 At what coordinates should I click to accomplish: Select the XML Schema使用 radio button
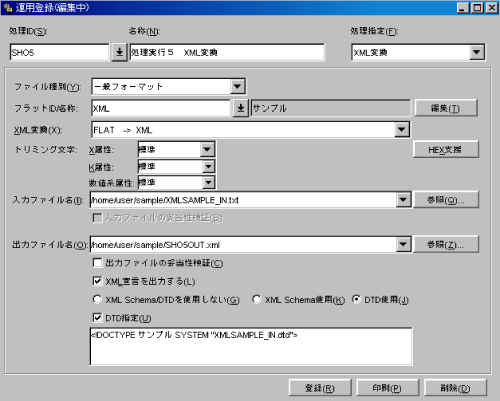pyautogui.click(x=256, y=299)
